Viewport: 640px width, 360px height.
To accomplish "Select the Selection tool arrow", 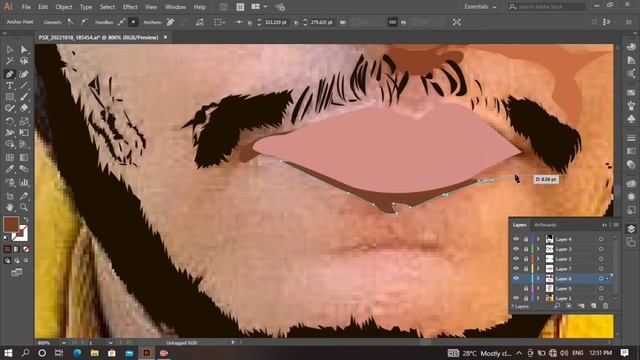I will click(10, 50).
